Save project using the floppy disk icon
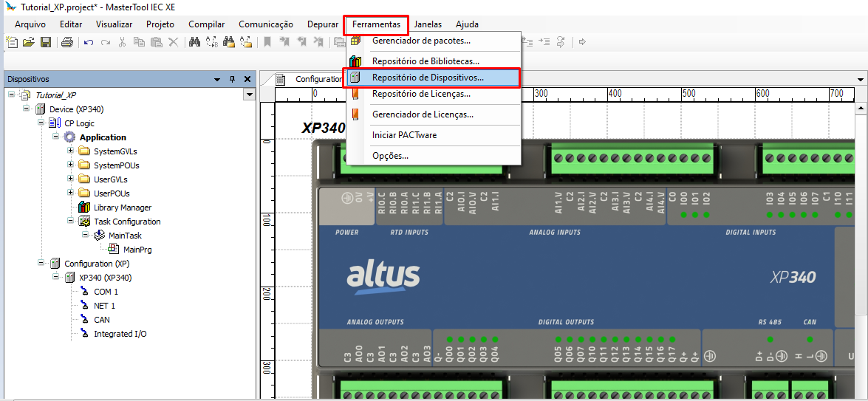The width and height of the screenshot is (868, 401). point(45,42)
